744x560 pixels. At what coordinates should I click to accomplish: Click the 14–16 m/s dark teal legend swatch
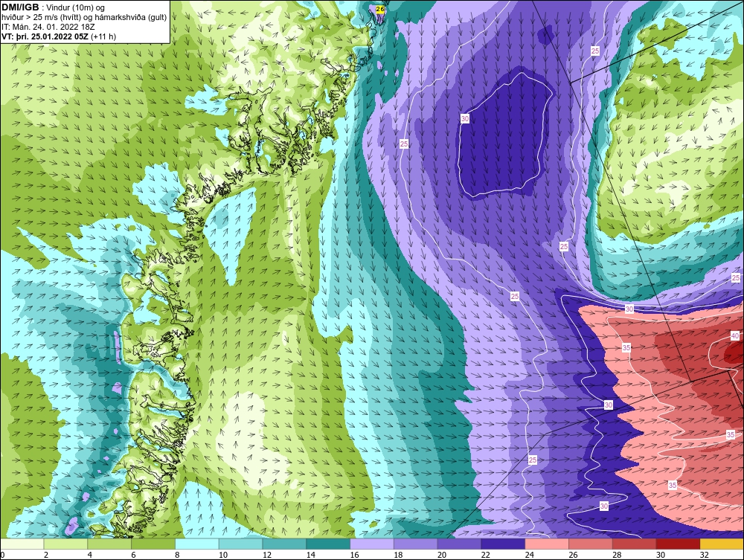click(x=328, y=544)
